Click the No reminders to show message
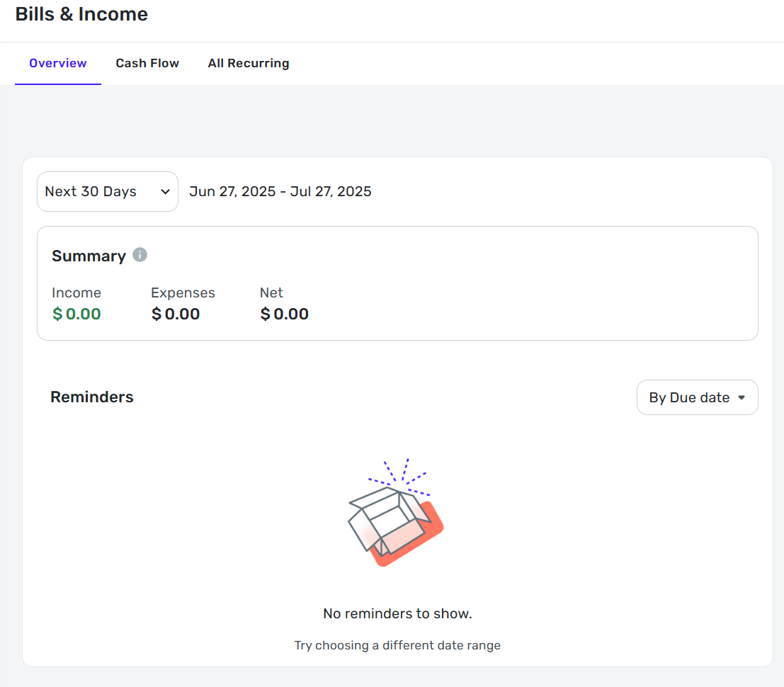Image resolution: width=784 pixels, height=687 pixels. click(397, 613)
